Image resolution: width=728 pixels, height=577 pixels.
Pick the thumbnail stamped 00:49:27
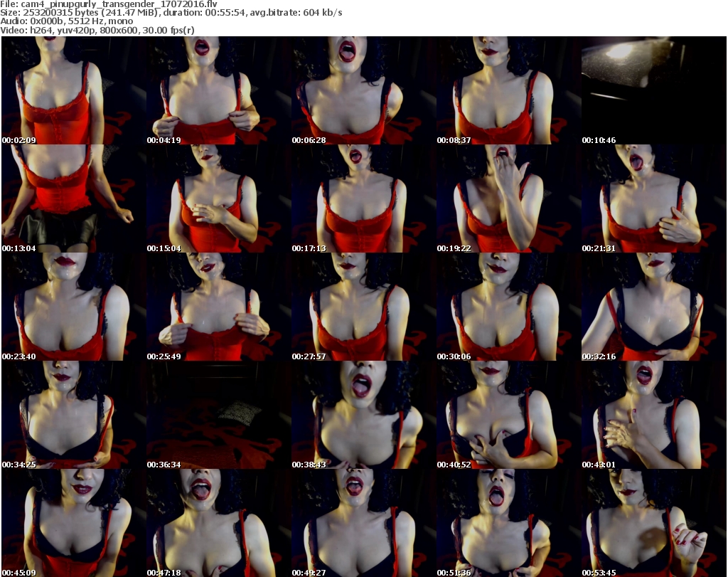[x=363, y=523]
